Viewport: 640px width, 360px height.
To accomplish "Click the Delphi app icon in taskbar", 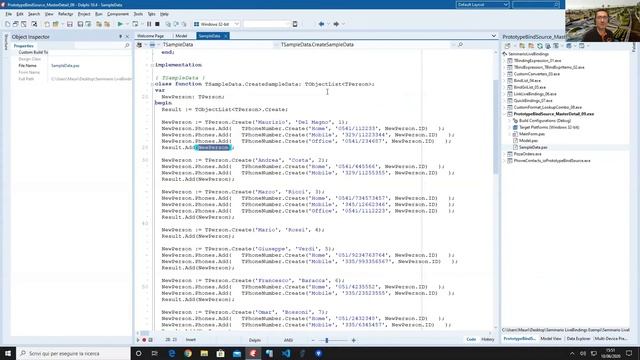I will [x=253, y=353].
